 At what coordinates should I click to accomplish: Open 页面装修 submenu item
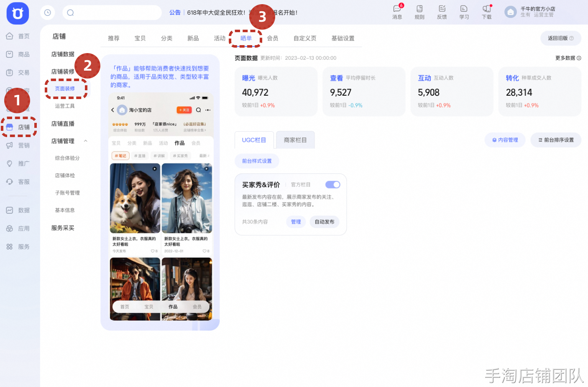[x=65, y=89]
